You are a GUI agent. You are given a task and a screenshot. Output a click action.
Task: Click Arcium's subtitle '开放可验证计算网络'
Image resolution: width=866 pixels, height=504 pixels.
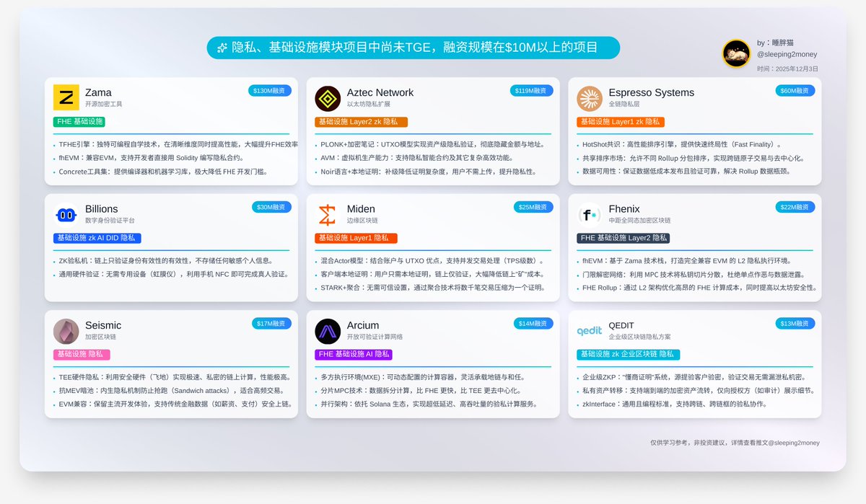[x=375, y=337]
